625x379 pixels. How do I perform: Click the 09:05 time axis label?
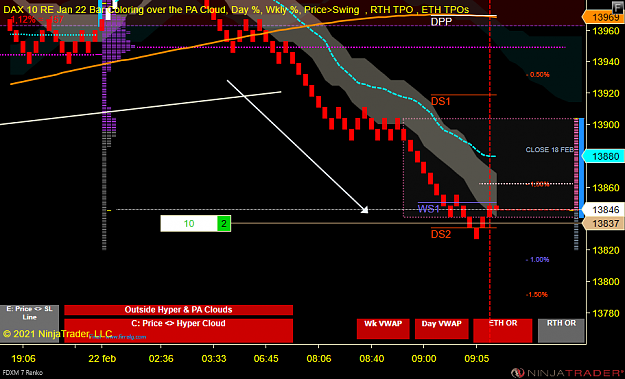[477, 359]
